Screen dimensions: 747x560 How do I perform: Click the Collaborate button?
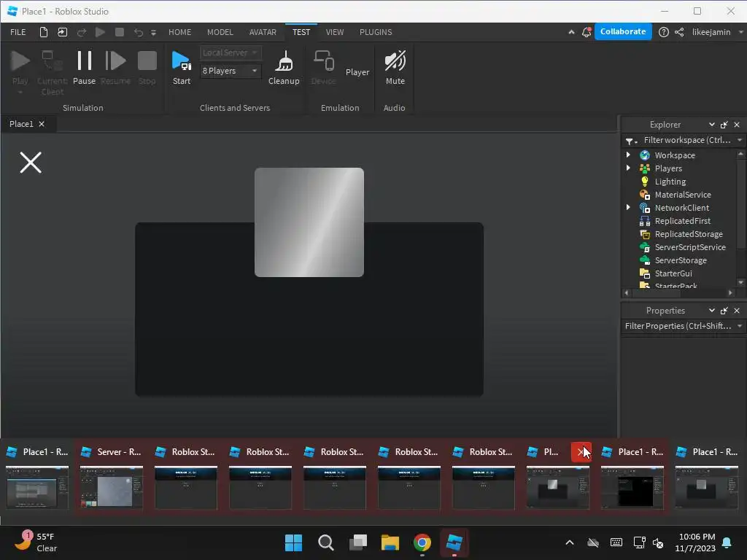tap(623, 31)
